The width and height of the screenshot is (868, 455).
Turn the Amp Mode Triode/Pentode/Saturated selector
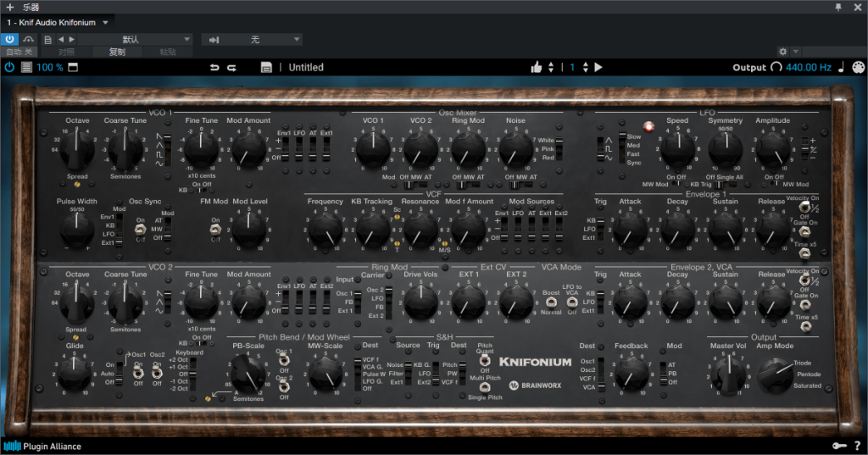tap(775, 375)
